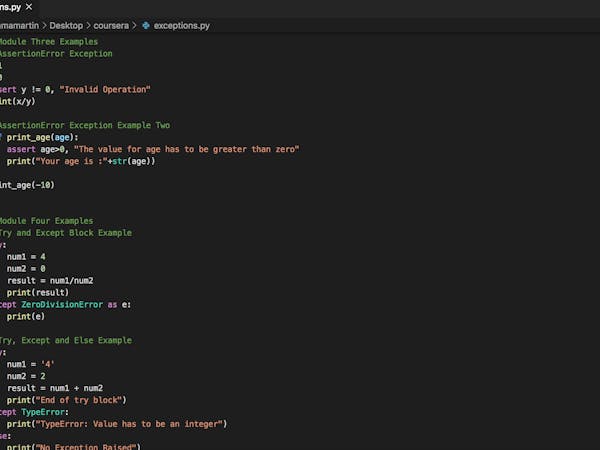Click the line 'result = num1 + num2'

click(x=55, y=388)
